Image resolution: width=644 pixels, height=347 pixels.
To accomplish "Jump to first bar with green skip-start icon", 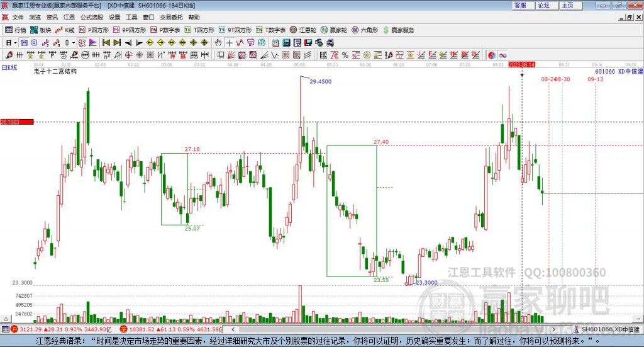I will (106, 43).
